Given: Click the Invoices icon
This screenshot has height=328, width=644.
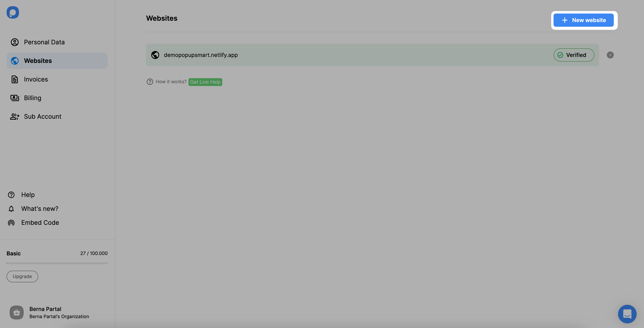Looking at the screenshot, I should (x=14, y=79).
